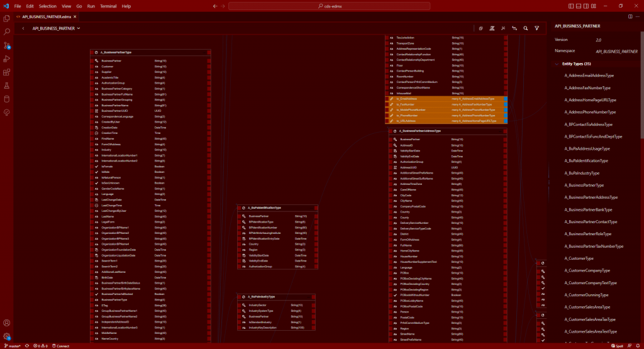
Task: Click the Namespace value API_BUSINESS_PARTNER
Action: pyautogui.click(x=616, y=52)
